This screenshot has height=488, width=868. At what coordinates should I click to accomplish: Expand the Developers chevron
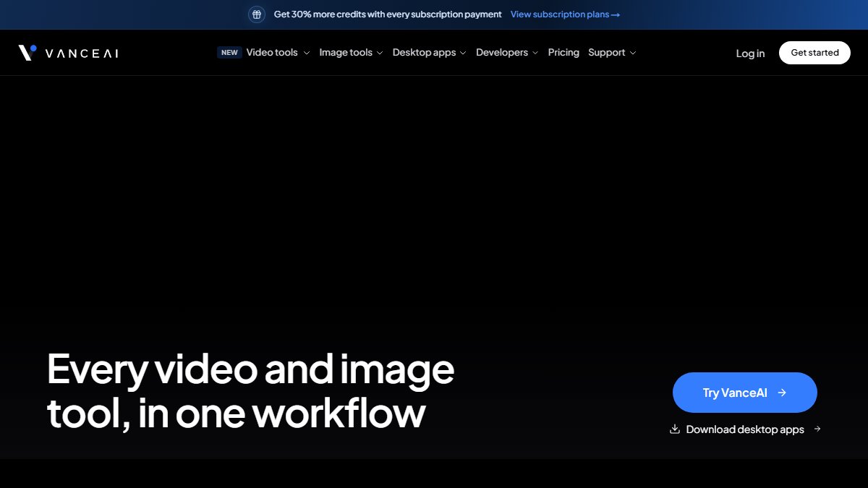click(535, 53)
